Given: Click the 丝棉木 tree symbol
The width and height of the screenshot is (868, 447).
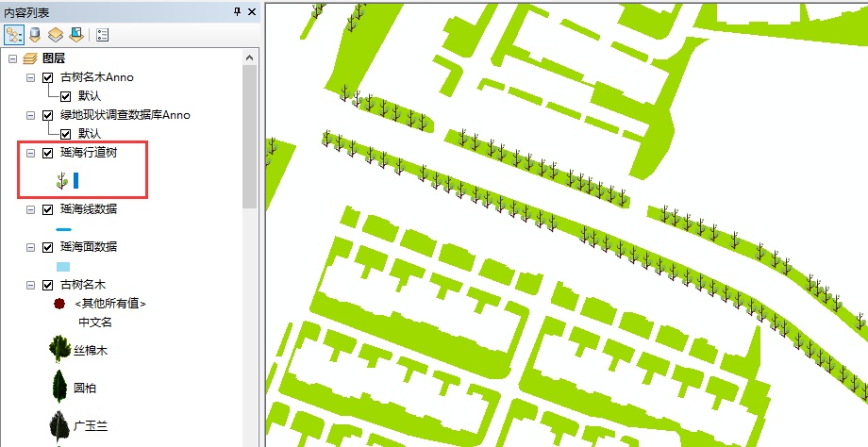Looking at the screenshot, I should 59,349.
